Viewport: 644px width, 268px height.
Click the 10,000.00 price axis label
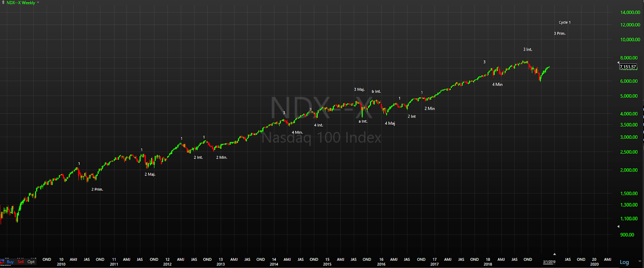(630, 39)
